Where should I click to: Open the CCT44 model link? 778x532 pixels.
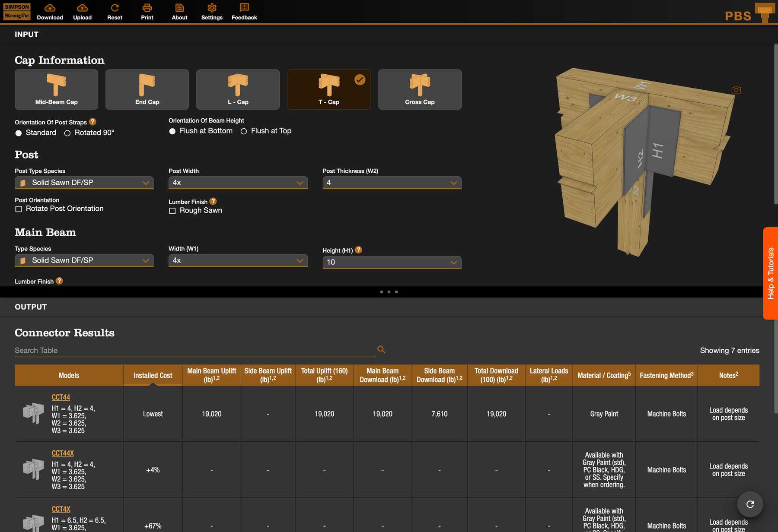click(61, 397)
